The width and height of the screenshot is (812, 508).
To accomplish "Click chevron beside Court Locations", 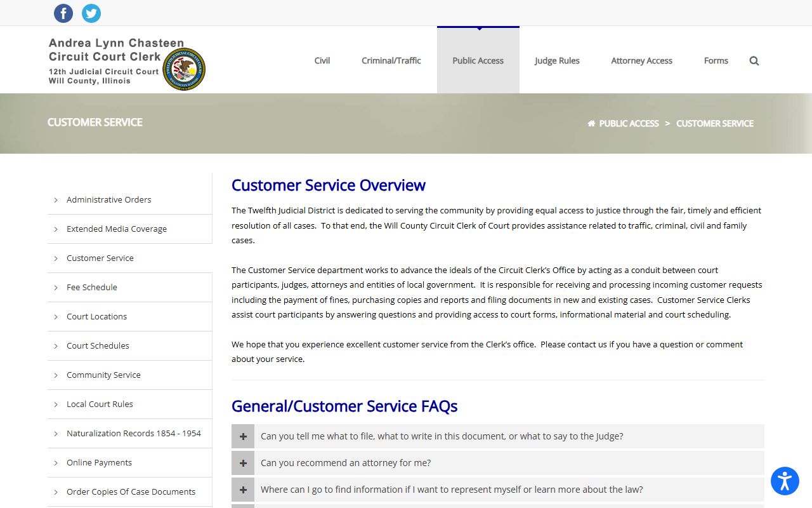I will 56,317.
